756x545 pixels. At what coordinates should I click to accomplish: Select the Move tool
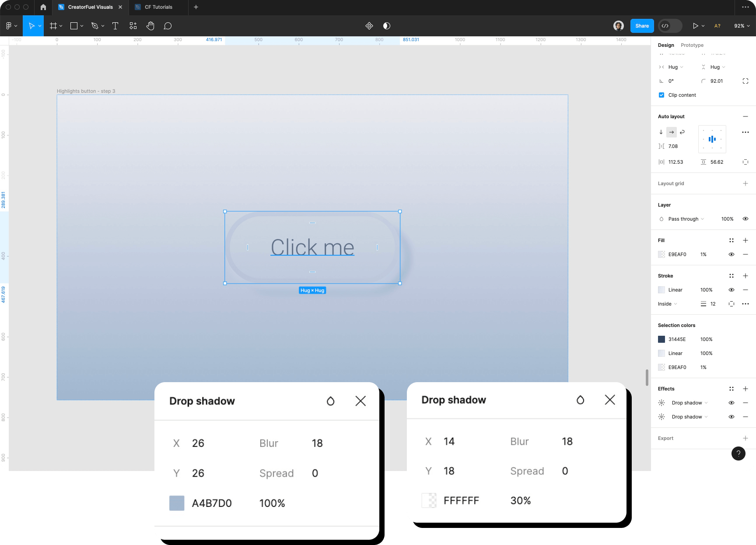[31, 26]
